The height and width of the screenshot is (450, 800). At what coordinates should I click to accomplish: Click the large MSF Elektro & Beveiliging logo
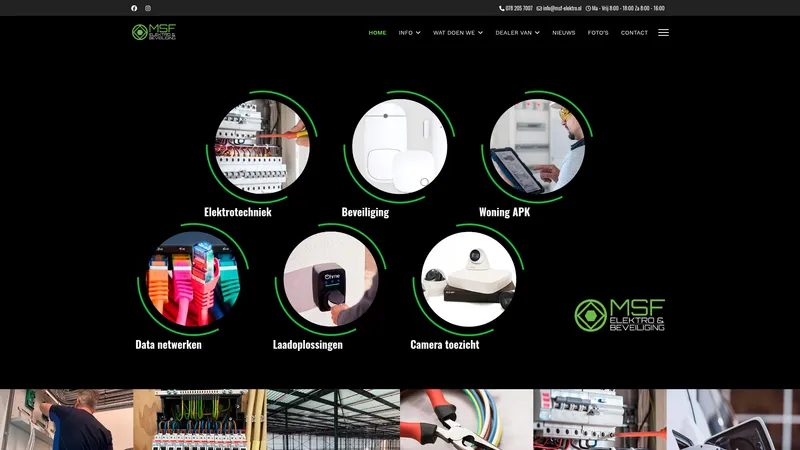click(619, 315)
